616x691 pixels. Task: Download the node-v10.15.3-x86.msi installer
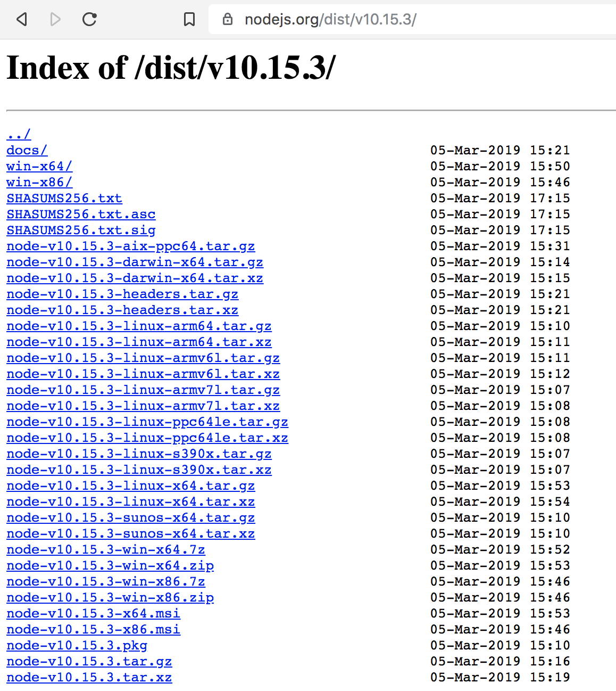pos(94,629)
